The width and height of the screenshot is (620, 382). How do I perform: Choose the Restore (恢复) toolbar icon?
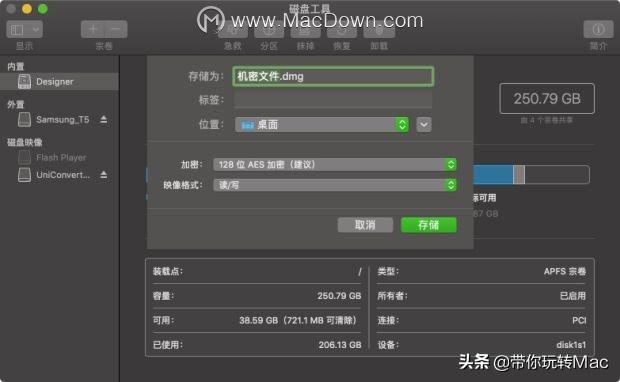342,31
